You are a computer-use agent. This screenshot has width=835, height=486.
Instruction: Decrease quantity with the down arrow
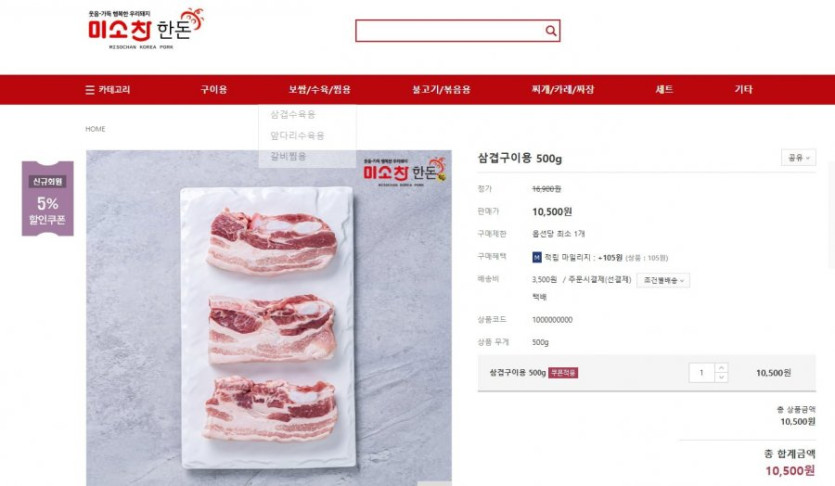721,377
